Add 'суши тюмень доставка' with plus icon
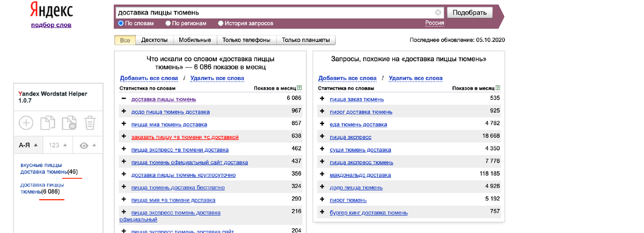The image size is (644, 233). click(323, 150)
